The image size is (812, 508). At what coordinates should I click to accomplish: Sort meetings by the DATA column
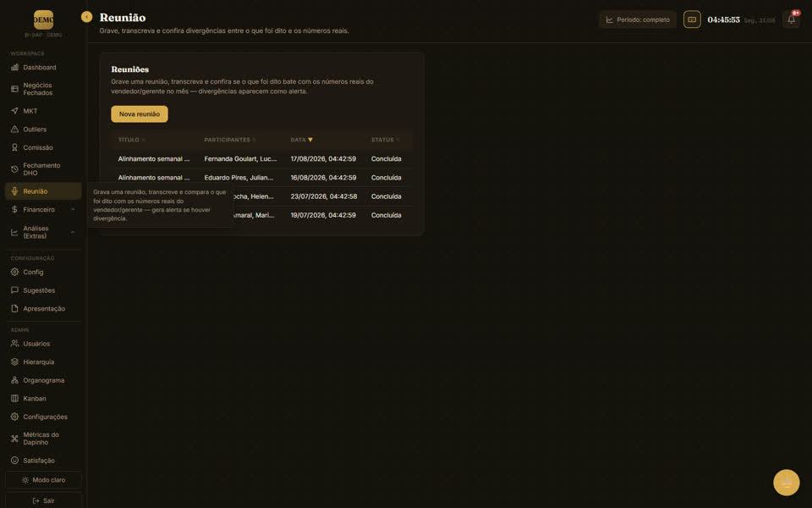301,140
